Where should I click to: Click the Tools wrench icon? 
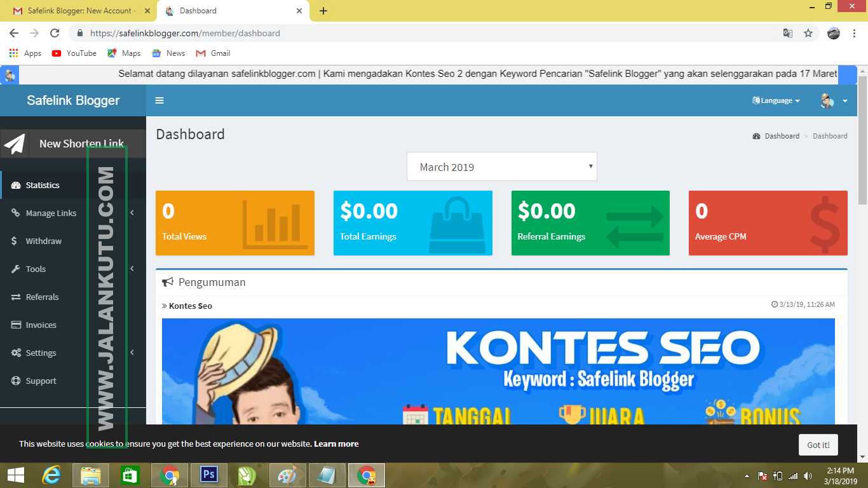click(16, 269)
